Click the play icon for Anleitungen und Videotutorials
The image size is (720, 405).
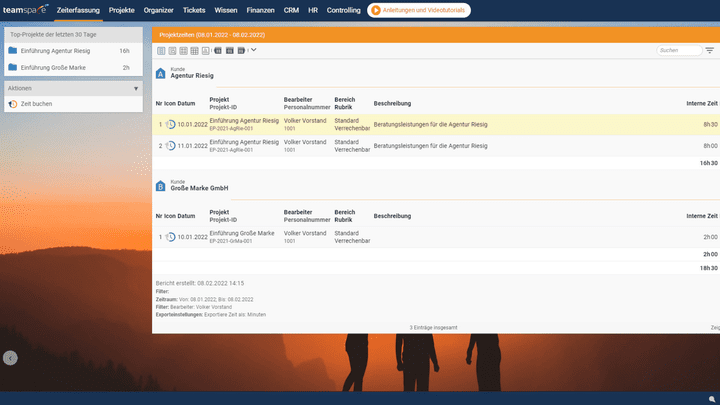pyautogui.click(x=376, y=10)
